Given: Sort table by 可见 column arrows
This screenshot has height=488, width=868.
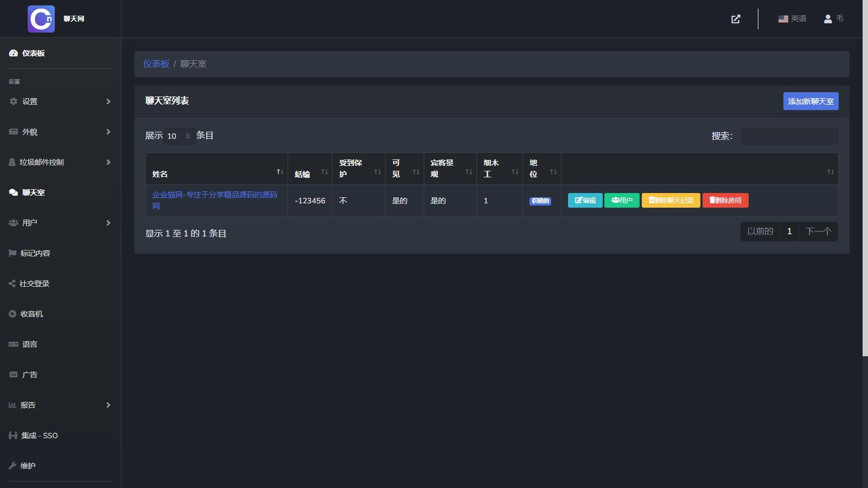Looking at the screenshot, I should pyautogui.click(x=416, y=172).
